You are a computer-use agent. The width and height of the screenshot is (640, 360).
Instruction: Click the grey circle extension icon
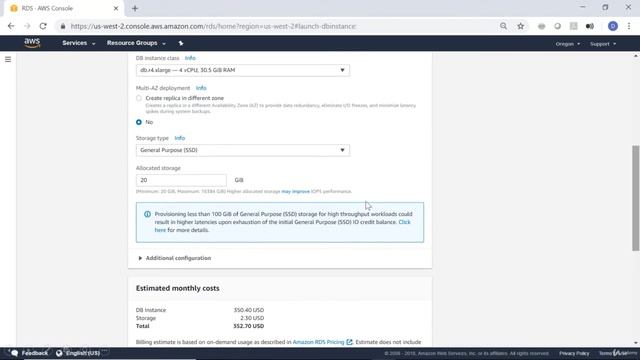point(541,26)
